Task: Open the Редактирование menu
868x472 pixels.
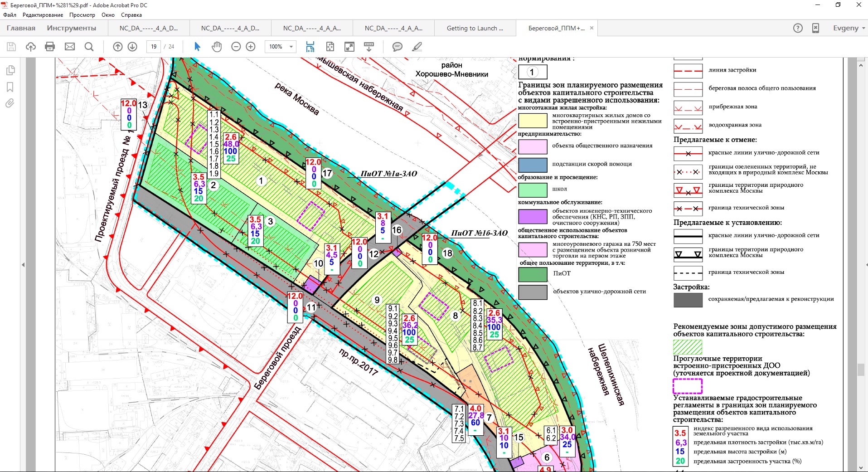Action: pos(43,15)
